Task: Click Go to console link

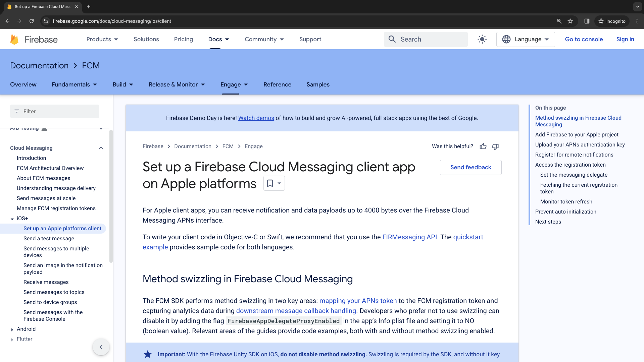Action: [x=584, y=39]
